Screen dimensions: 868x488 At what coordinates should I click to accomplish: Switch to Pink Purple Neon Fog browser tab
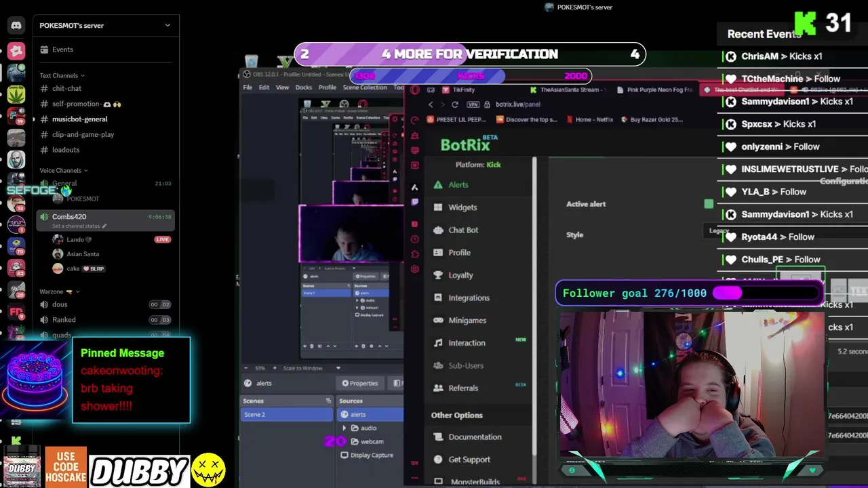(x=654, y=89)
